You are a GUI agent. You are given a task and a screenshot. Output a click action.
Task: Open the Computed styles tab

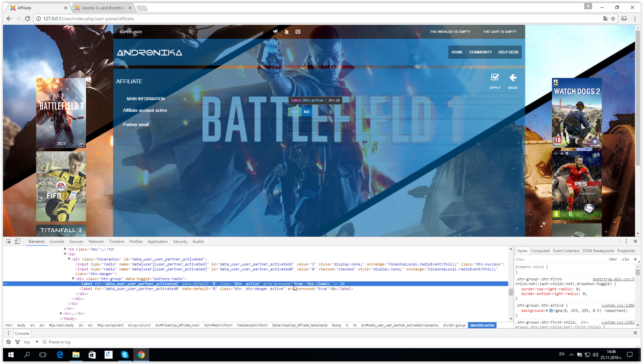[540, 251]
